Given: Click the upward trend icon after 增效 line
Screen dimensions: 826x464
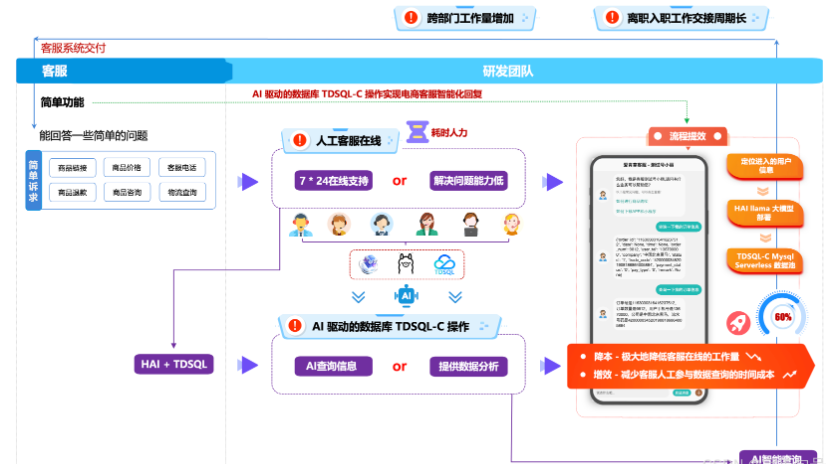Looking at the screenshot, I should (790, 374).
